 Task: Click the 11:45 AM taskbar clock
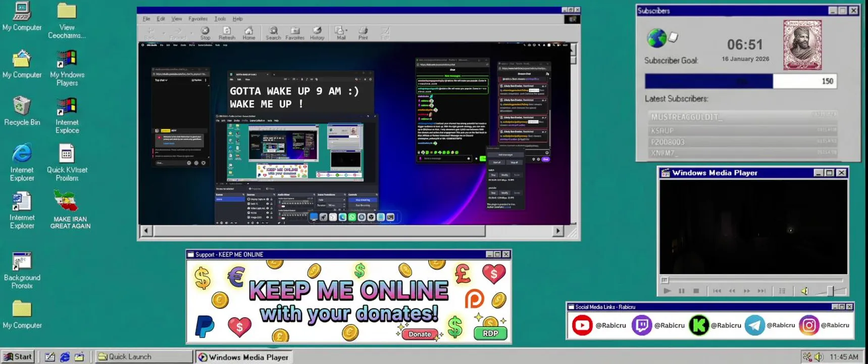844,357
